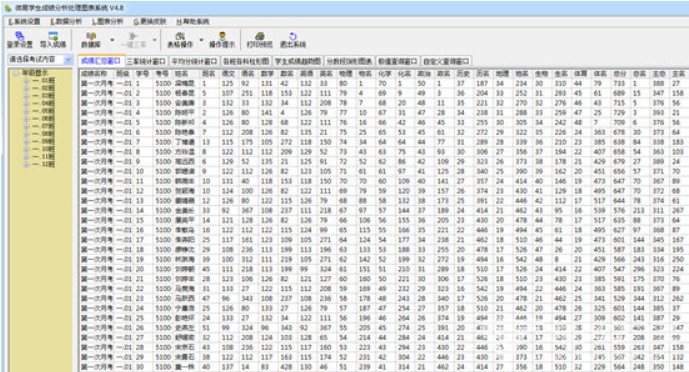Click the 退出系统 exit system icon
The image size is (689, 372).
point(293,40)
